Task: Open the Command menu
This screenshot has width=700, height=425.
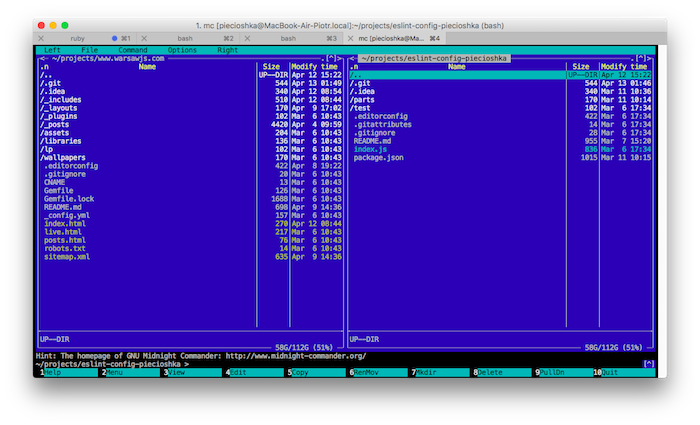Action: [132, 49]
